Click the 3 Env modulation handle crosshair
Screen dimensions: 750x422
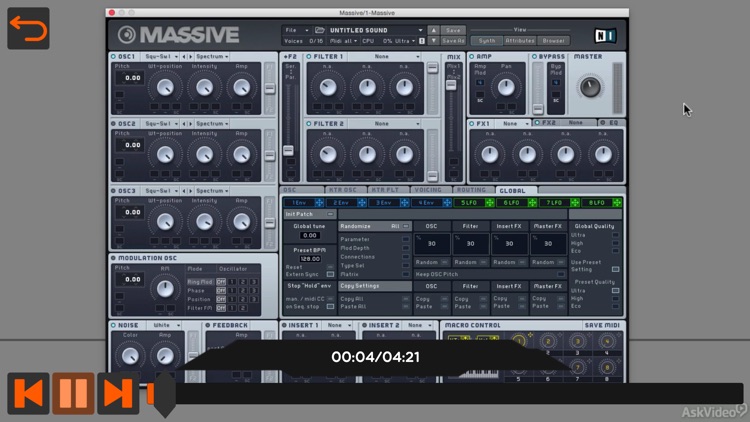pyautogui.click(x=404, y=203)
